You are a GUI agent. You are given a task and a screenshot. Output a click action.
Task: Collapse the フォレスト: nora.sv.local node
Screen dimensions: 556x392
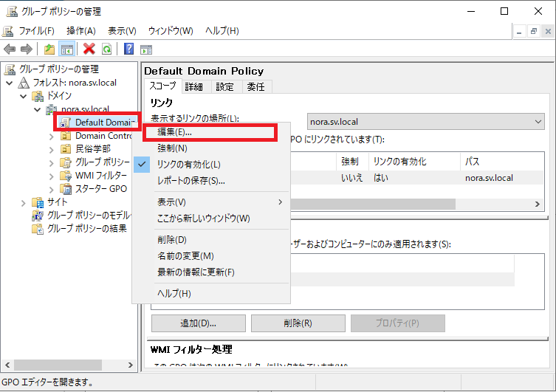(x=10, y=83)
